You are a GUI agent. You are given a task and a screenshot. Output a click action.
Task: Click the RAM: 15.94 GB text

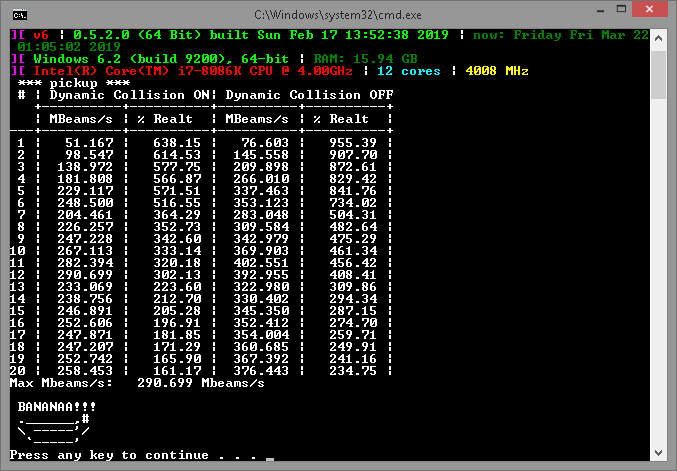coord(366,59)
